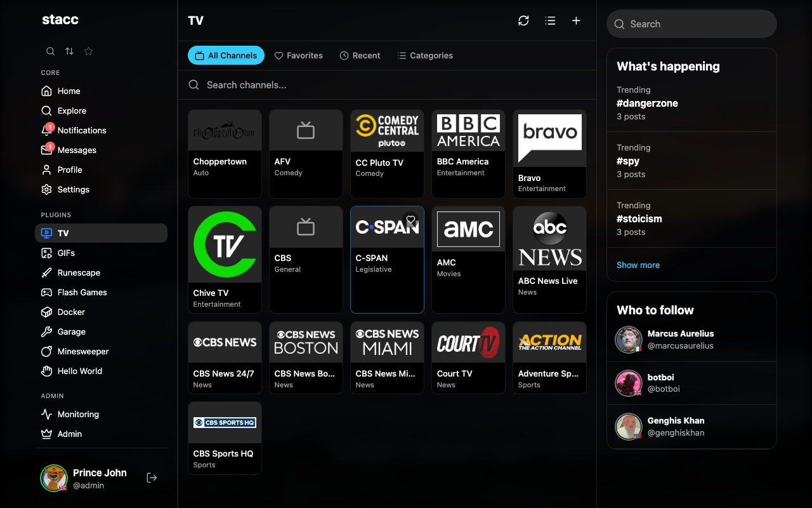The width and height of the screenshot is (812, 508).
Task: Open the Docker plugin
Action: point(70,312)
